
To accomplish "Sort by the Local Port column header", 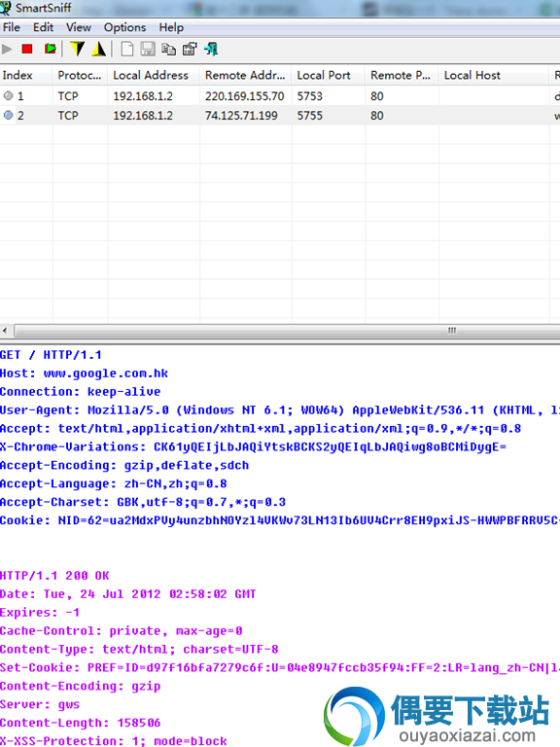I will point(329,75).
